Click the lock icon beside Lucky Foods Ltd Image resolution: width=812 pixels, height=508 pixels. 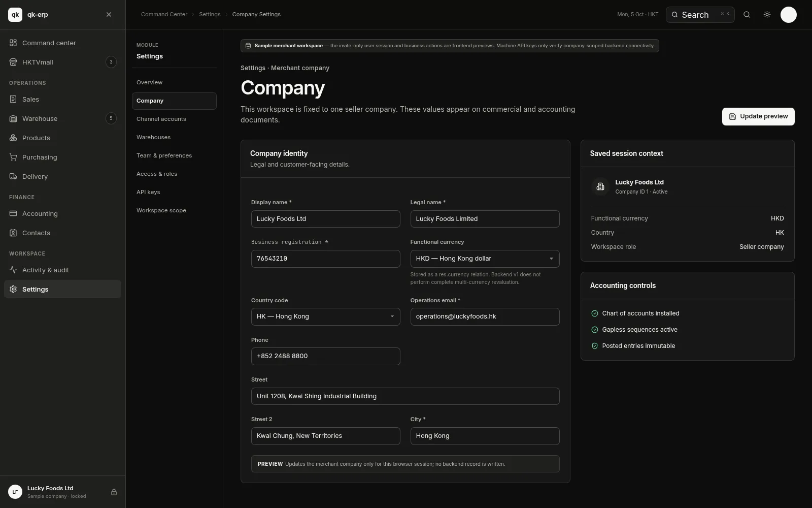114,492
